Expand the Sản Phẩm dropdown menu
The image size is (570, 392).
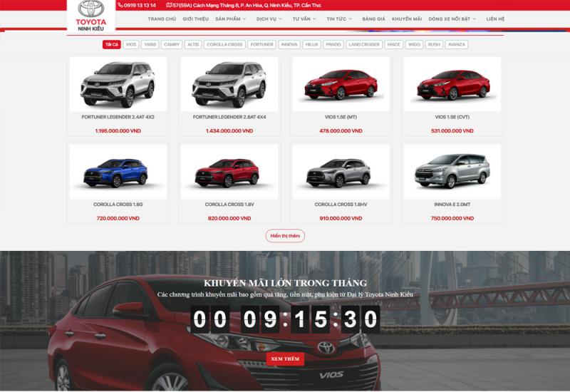[x=230, y=19]
